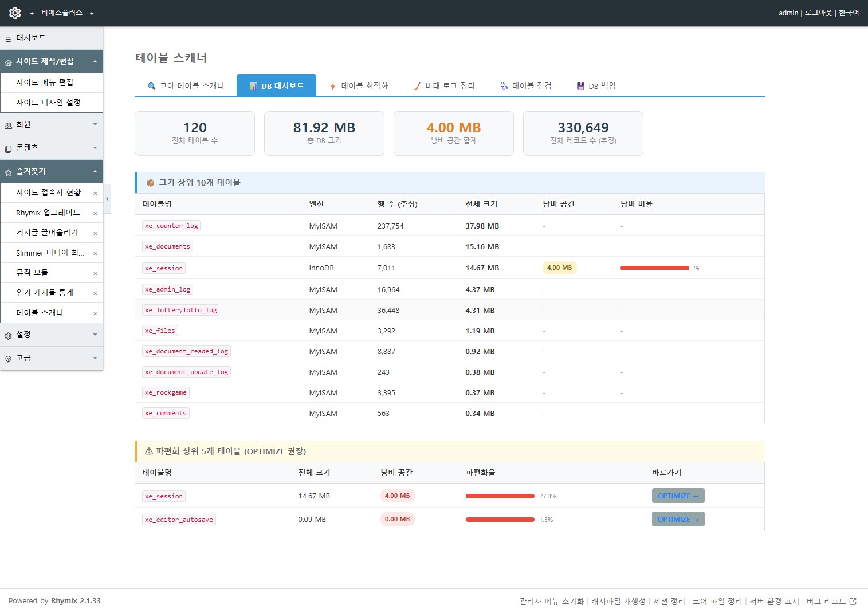Image resolution: width=868 pixels, height=613 pixels.
Task: Click the home icon beside 사이트 제작/편집
Action: pos(8,62)
